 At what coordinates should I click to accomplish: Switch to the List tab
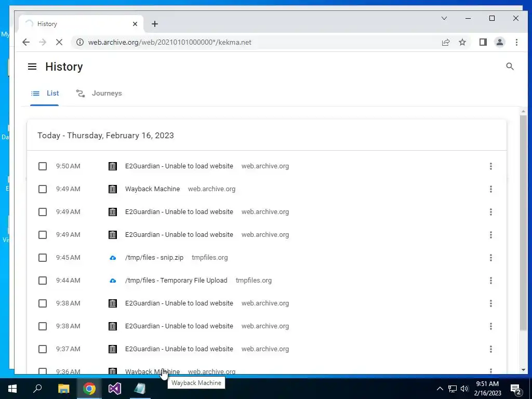point(45,94)
